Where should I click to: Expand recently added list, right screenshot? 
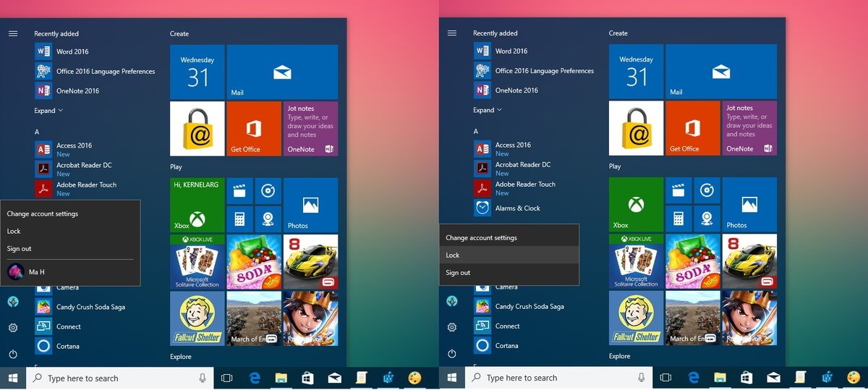488,110
